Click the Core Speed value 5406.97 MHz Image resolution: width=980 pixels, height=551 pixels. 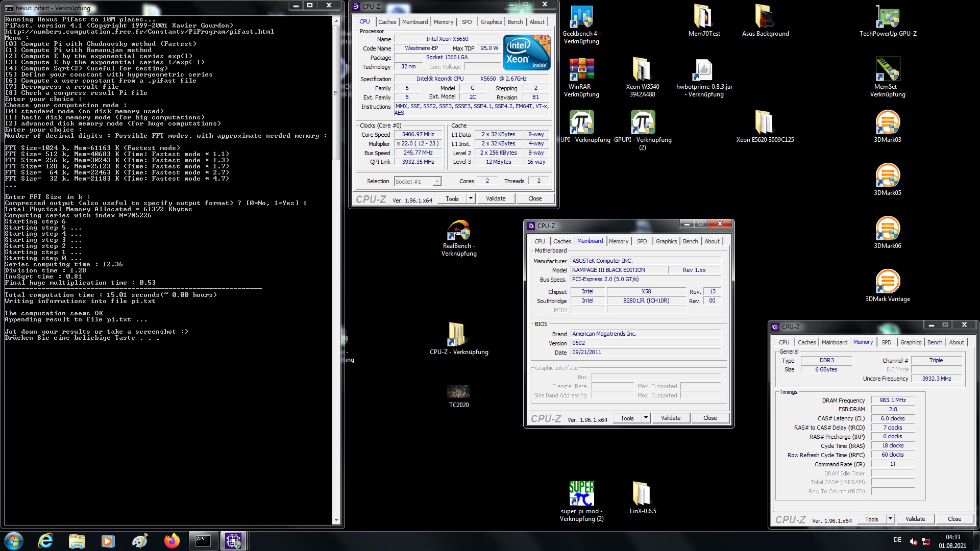[418, 135]
